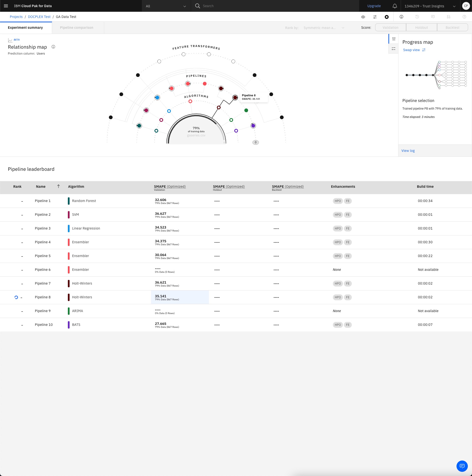472x476 pixels.
Task: Open the comments icon in toolbar
Action: [x=433, y=17]
